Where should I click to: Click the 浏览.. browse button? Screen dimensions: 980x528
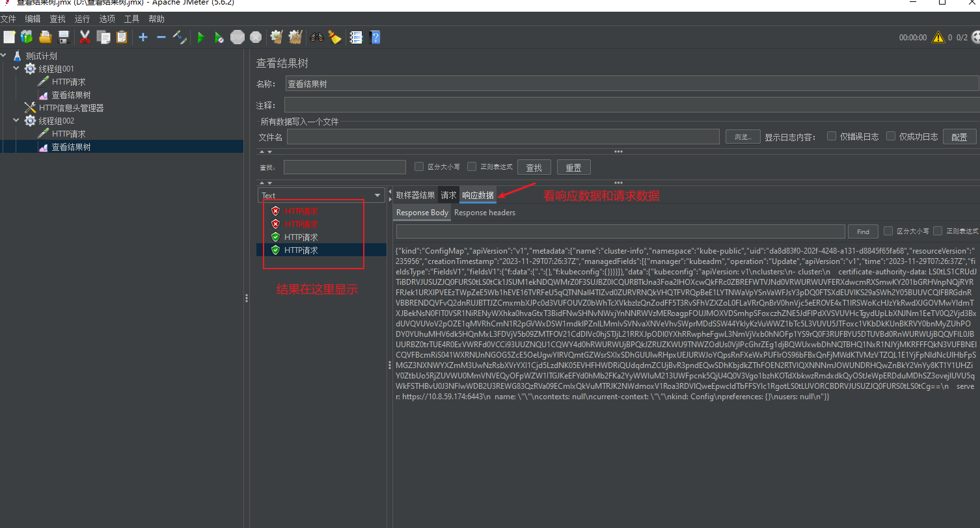point(742,137)
